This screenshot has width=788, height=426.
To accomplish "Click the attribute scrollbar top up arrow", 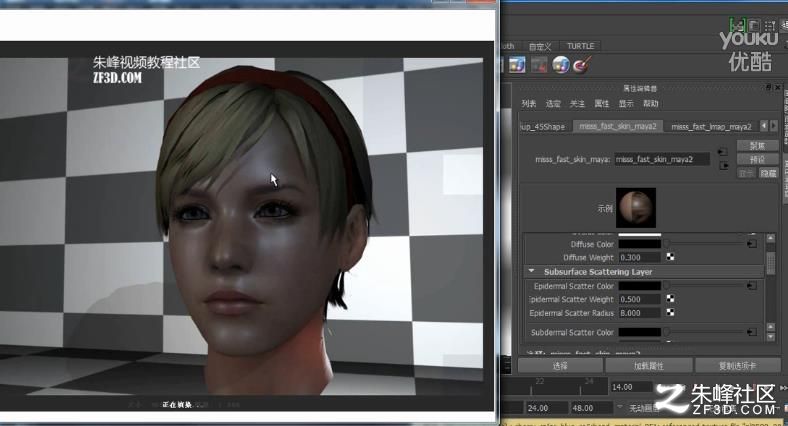I will click(x=770, y=238).
